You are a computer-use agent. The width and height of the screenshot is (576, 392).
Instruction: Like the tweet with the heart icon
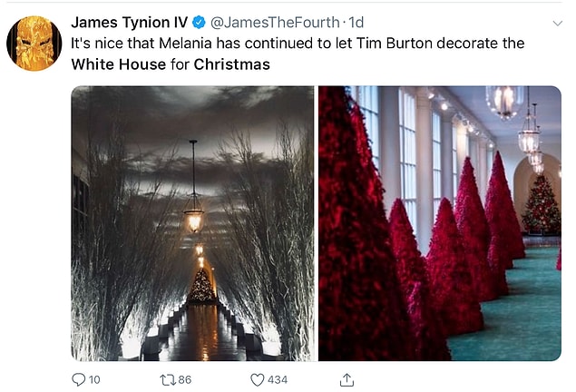click(257, 379)
